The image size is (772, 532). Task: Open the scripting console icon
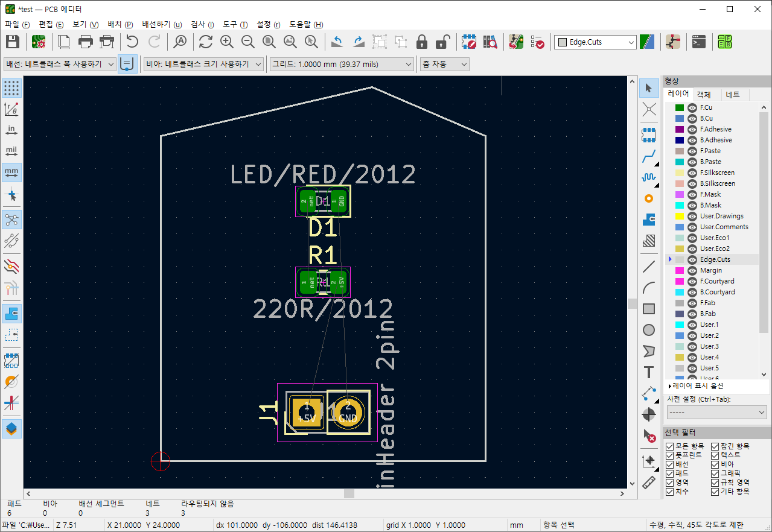(x=699, y=42)
